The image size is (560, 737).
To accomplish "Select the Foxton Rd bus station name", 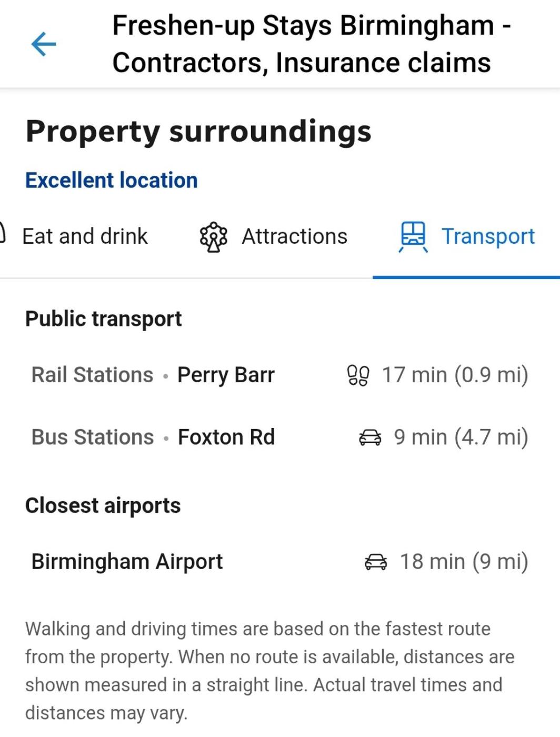I will (x=226, y=437).
